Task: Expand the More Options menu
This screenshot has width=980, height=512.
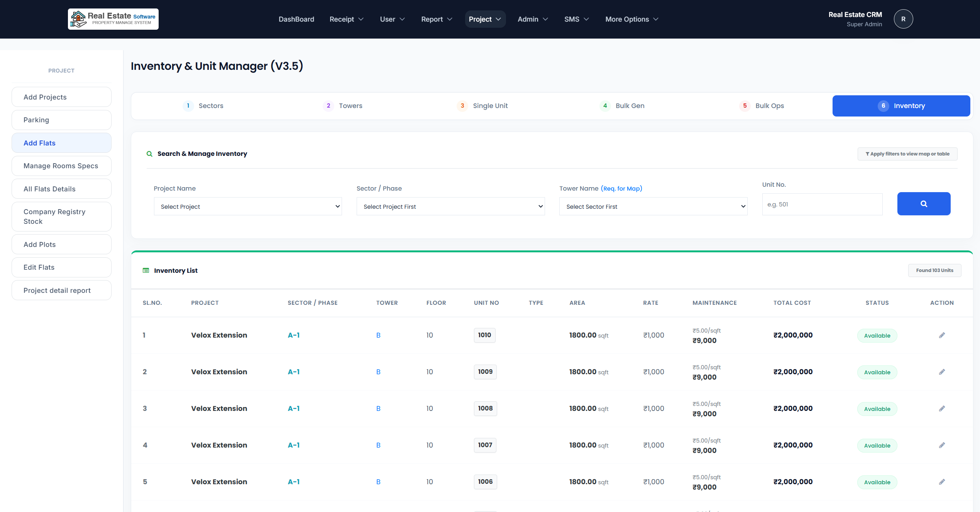Action: point(631,19)
